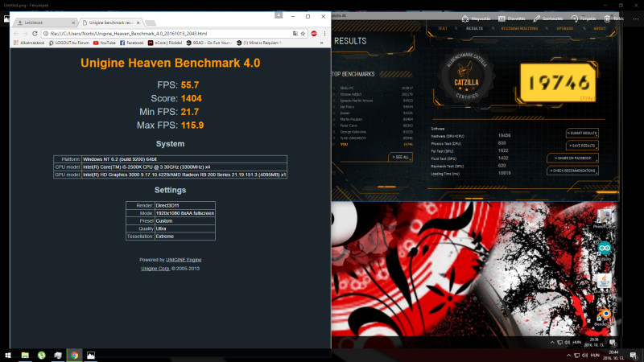
Task: Open the Facebook bookmark
Action: pos(131,43)
